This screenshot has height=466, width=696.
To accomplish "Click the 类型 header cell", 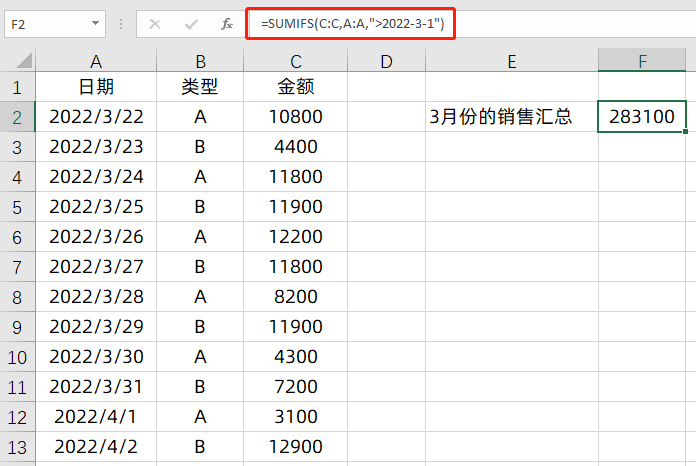I will (200, 87).
